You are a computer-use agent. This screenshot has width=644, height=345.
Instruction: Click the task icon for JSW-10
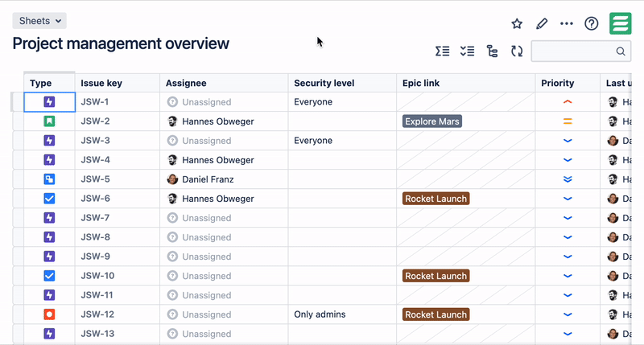click(x=49, y=276)
